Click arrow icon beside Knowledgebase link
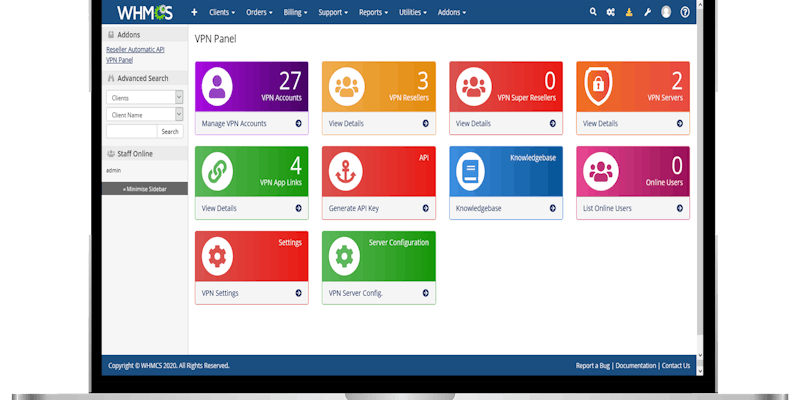This screenshot has height=400, width=800. click(553, 208)
